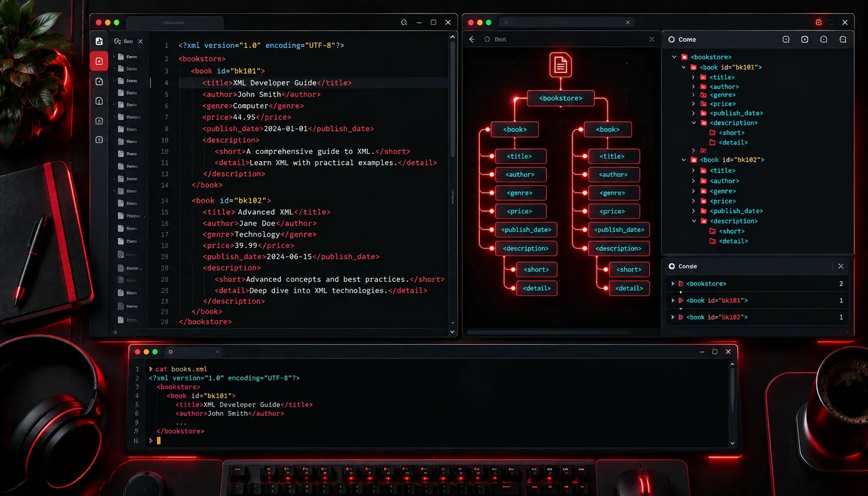Viewport: 868px width, 496px height.
Task: Expand book bk102 row in Consie panel
Action: tap(673, 317)
